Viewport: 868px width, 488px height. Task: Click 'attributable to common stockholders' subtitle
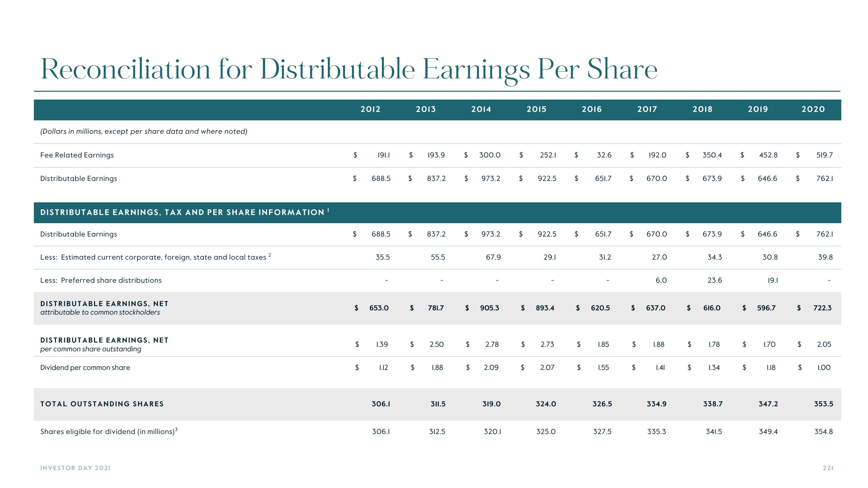(x=100, y=312)
